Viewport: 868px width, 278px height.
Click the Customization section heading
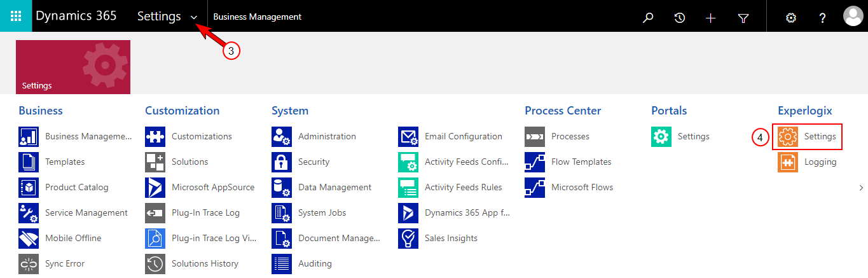point(183,111)
